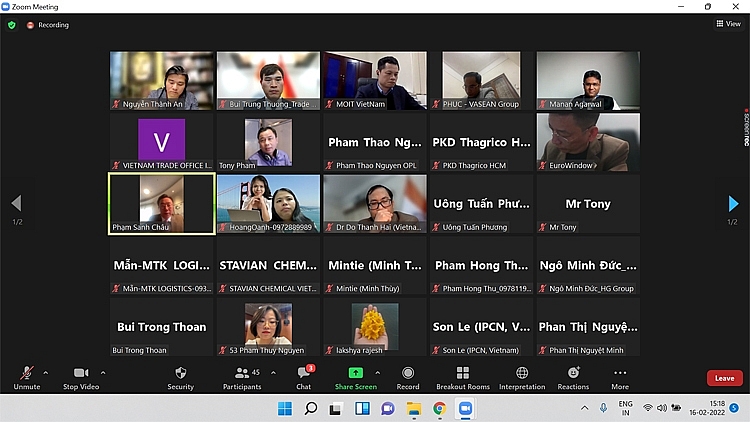Click the green encryption shield icon
750x422 pixels.
pos(12,24)
